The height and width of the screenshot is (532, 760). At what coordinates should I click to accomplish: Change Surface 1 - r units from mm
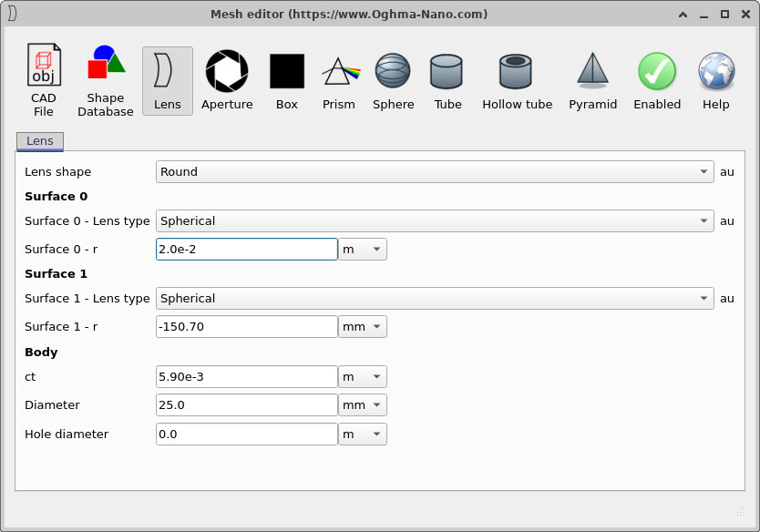[362, 326]
